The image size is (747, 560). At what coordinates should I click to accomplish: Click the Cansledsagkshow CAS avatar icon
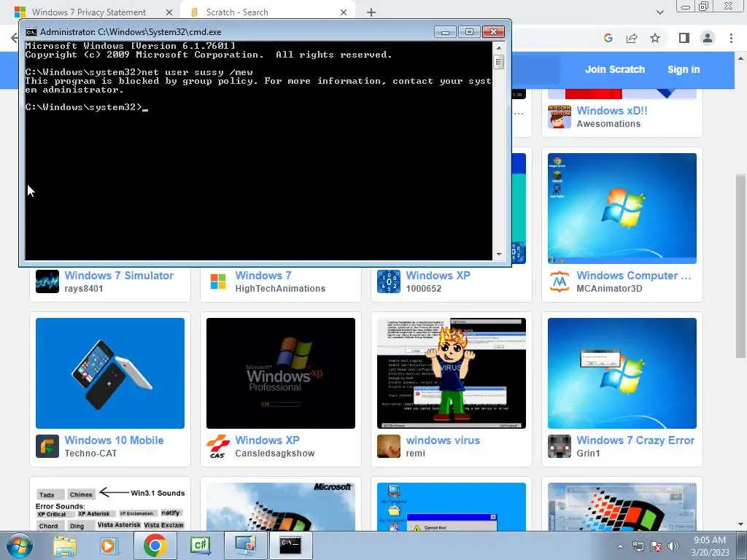[x=217, y=446]
